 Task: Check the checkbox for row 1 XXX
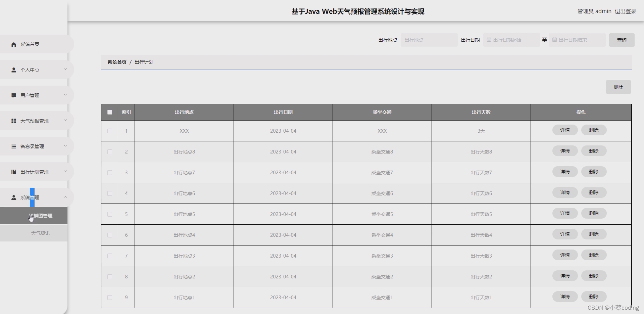pyautogui.click(x=110, y=131)
